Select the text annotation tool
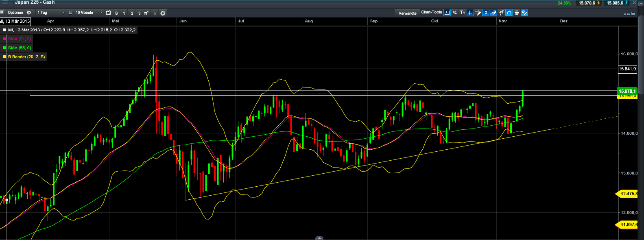The image size is (644, 240). (462, 13)
